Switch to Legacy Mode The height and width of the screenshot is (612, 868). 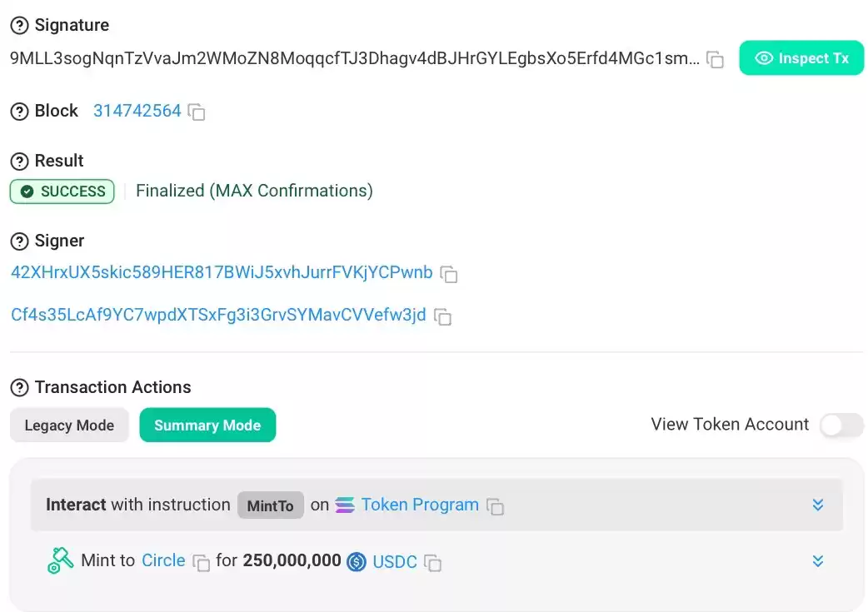click(x=69, y=425)
